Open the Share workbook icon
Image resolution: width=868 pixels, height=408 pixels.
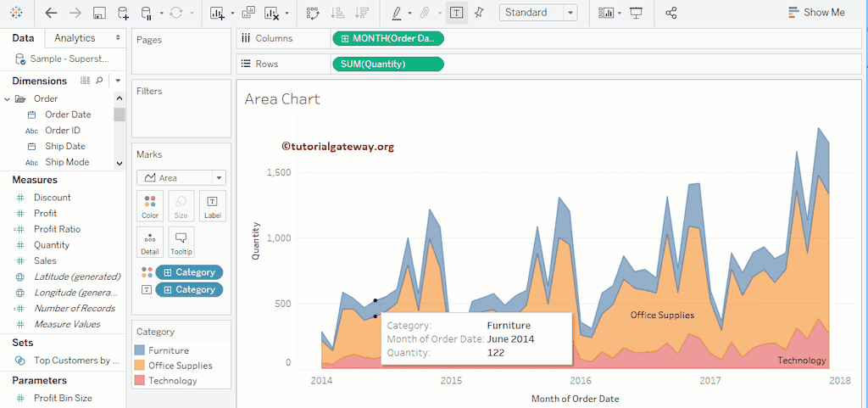671,13
